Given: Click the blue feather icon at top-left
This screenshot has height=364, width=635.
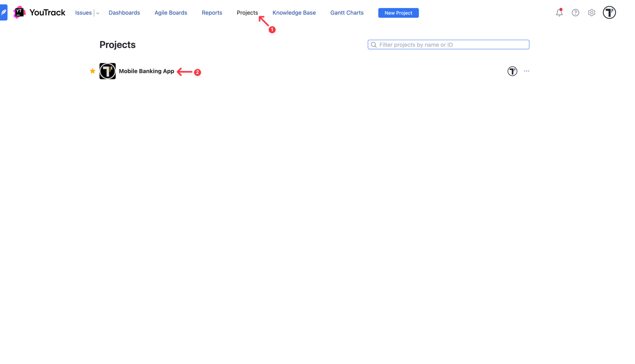Looking at the screenshot, I should pos(3,12).
